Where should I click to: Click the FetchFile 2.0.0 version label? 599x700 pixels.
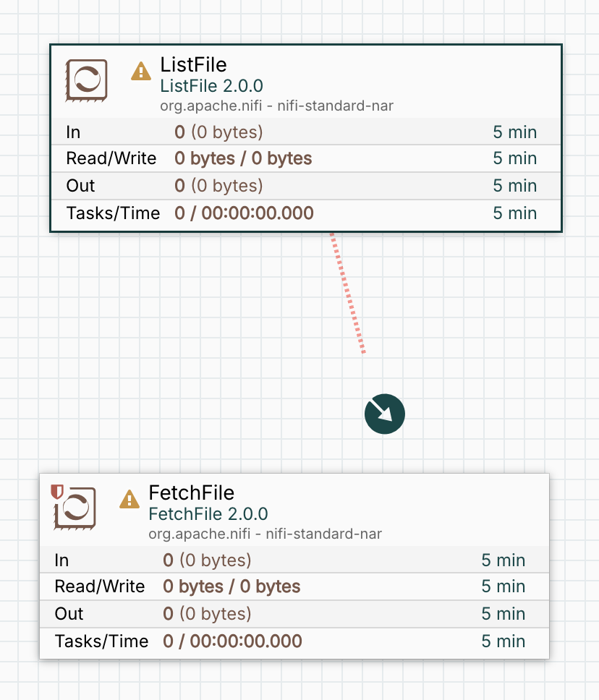tap(208, 514)
